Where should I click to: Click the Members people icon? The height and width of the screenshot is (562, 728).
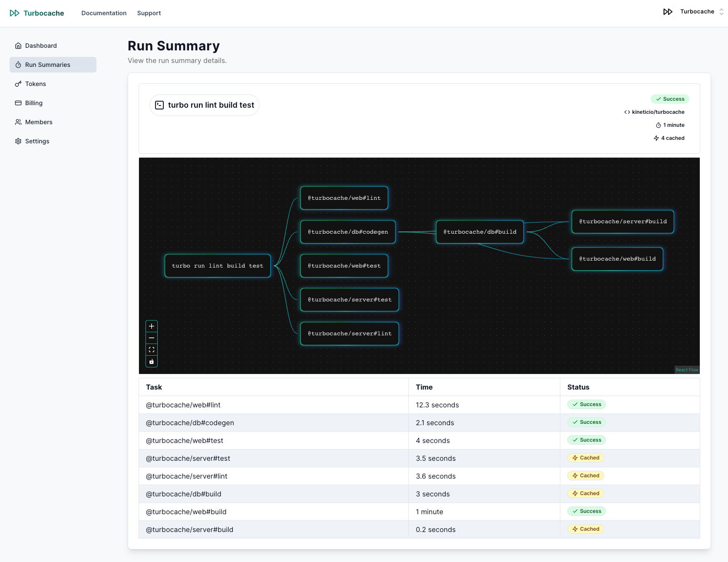18,122
